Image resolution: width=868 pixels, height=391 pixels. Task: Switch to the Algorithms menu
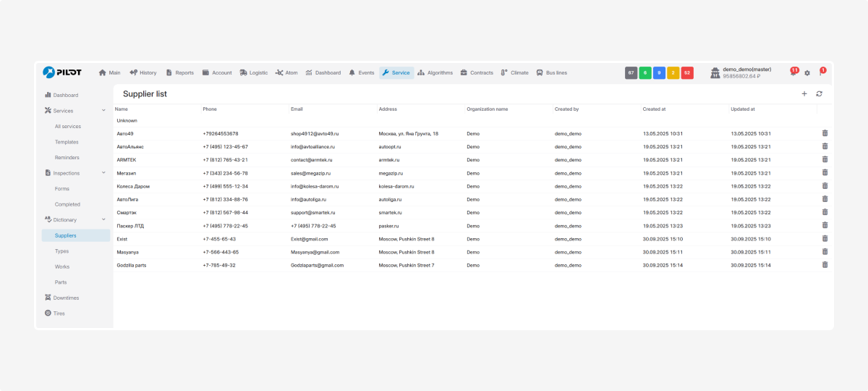pyautogui.click(x=435, y=72)
